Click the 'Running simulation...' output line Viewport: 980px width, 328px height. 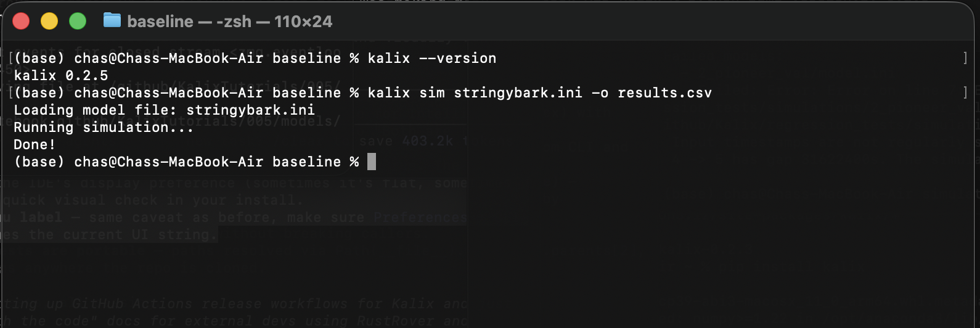pos(104,127)
